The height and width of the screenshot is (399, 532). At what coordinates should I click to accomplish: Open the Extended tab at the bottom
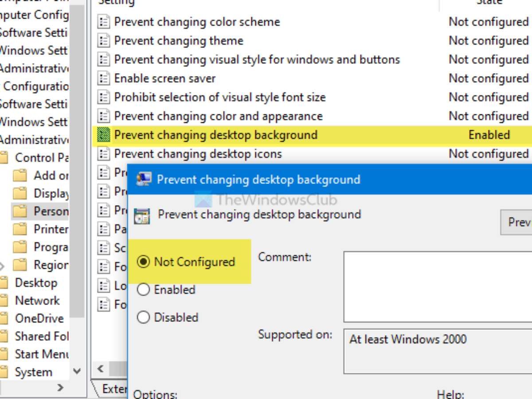click(x=113, y=389)
